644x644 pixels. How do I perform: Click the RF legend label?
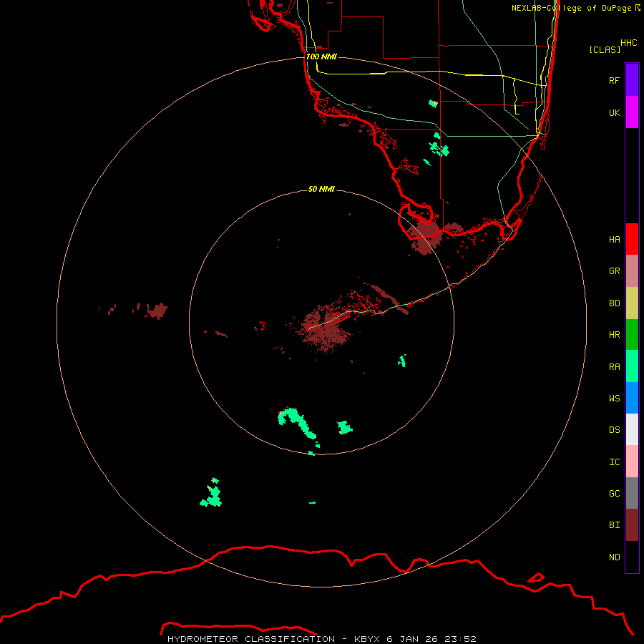tap(614, 80)
